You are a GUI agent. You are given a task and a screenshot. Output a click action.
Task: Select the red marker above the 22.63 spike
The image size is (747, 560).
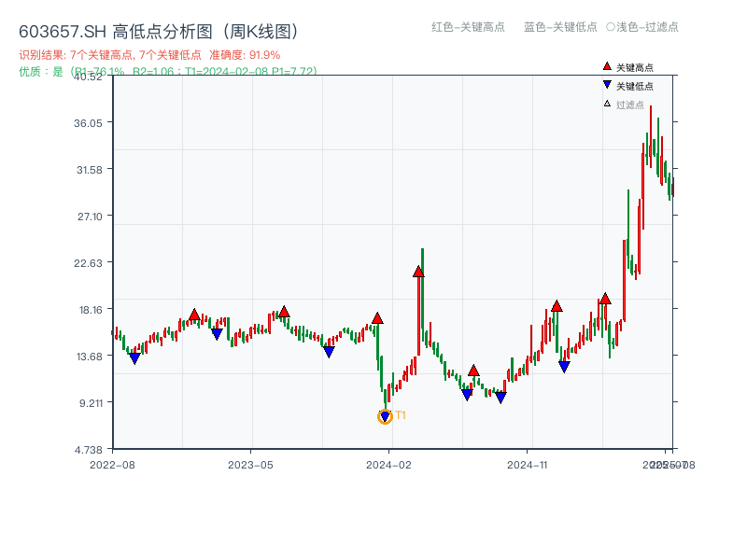click(x=416, y=272)
